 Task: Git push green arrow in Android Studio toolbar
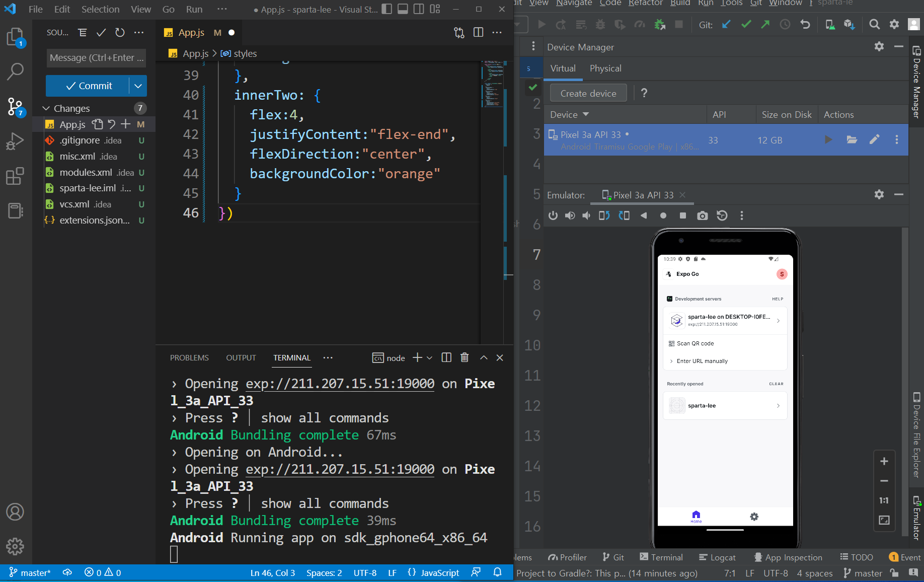coord(765,24)
